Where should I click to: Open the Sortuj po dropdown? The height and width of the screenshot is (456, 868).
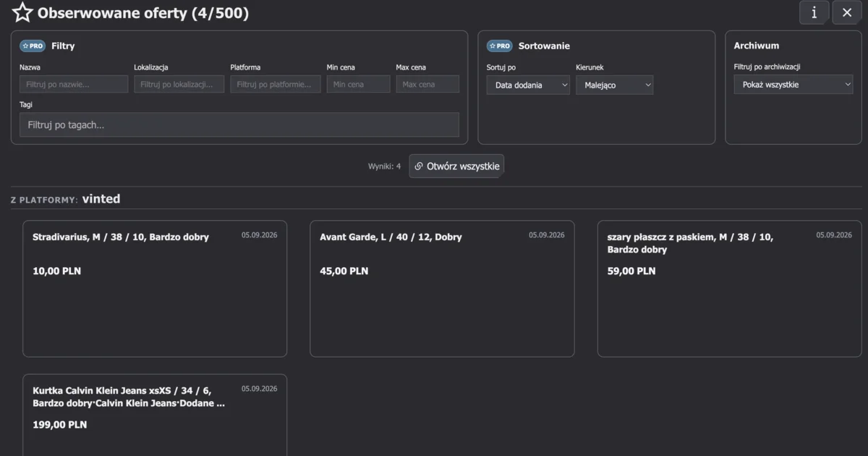pyautogui.click(x=528, y=85)
